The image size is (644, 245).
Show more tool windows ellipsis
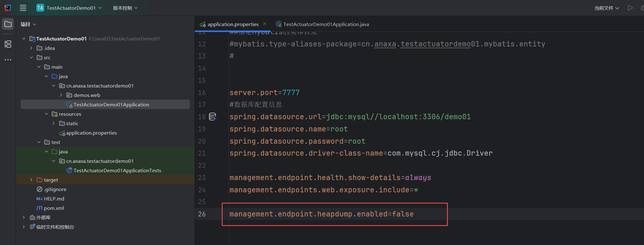click(8, 60)
